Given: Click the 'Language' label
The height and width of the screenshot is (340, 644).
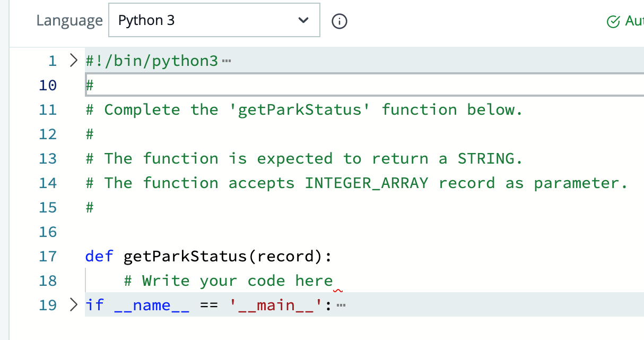Looking at the screenshot, I should click(69, 21).
